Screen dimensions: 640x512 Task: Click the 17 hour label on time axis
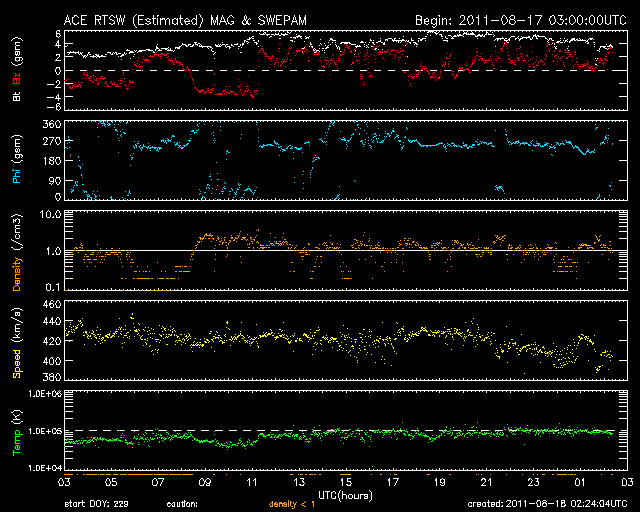point(393,483)
